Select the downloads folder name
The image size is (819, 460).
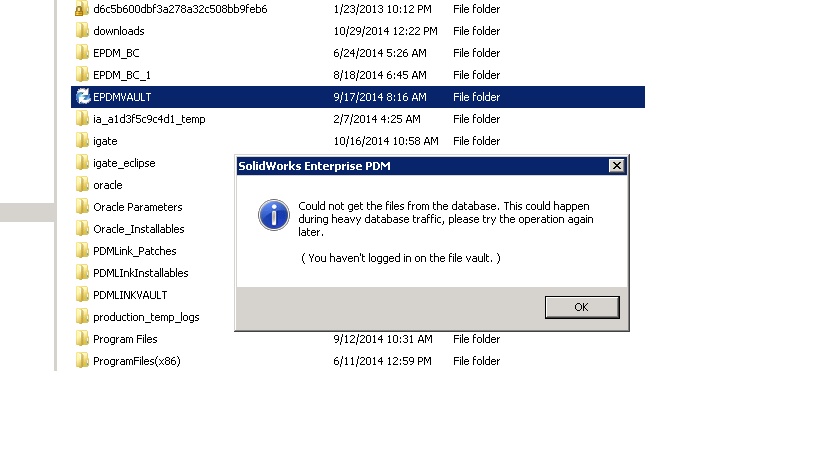click(x=119, y=31)
